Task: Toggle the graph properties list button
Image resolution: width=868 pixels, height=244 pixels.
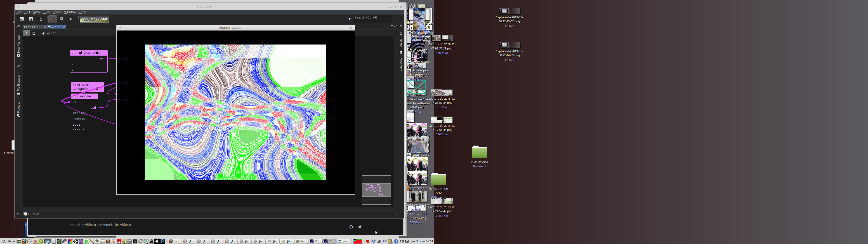Action: (34, 33)
